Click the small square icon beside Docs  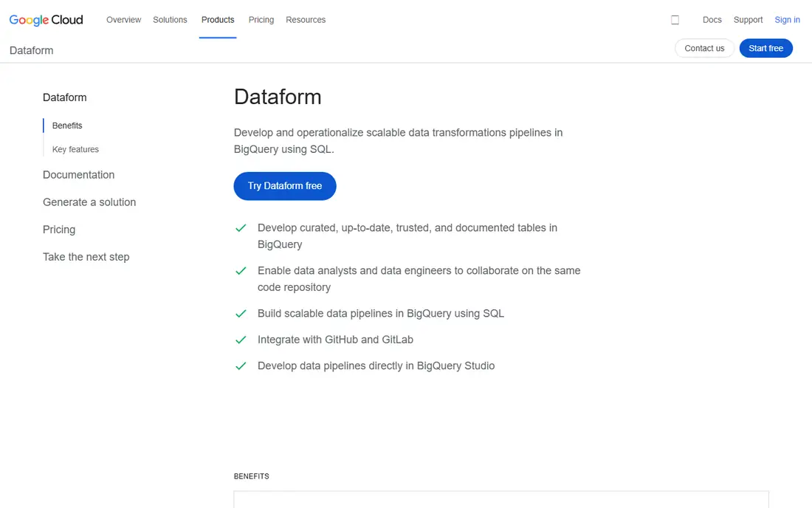pyautogui.click(x=675, y=20)
